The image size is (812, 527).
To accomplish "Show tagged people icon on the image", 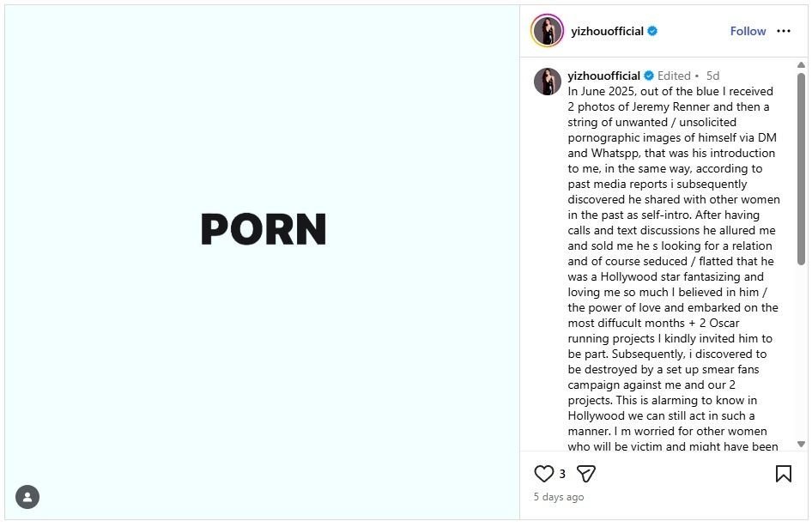I will point(27,497).
